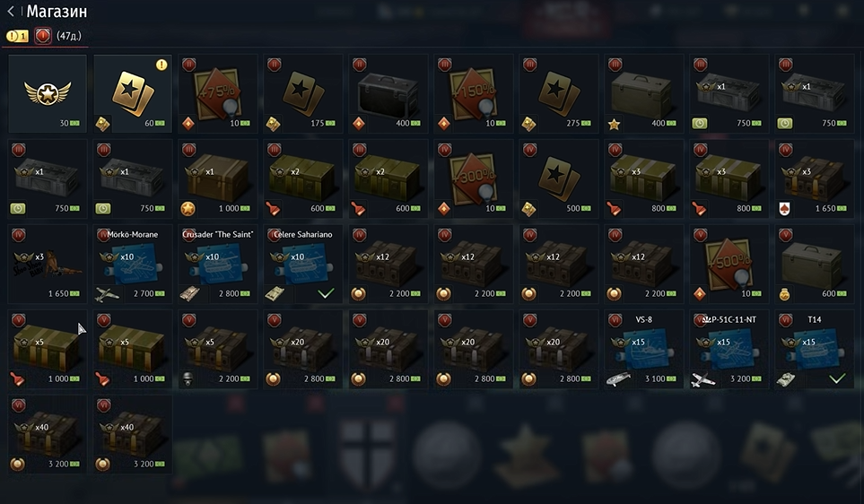
Task: Buy the black toolbox item for 400
Action: (388, 93)
